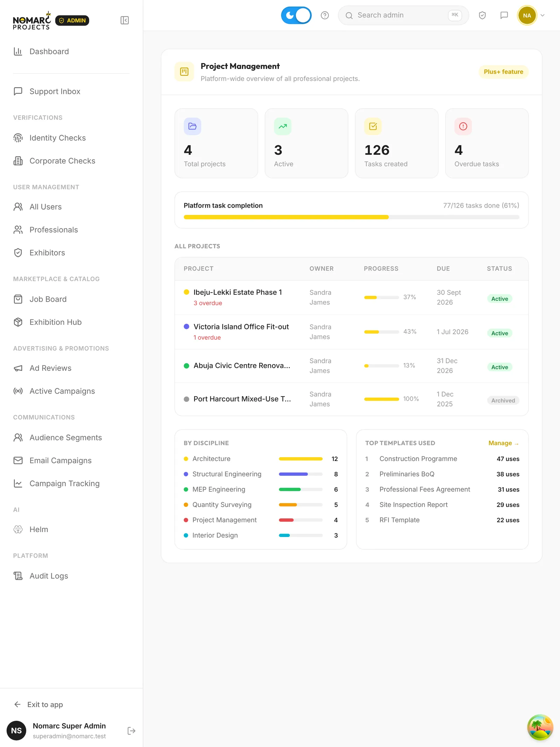Click the Helm brain icon
This screenshot has height=747, width=560.
[x=18, y=530]
